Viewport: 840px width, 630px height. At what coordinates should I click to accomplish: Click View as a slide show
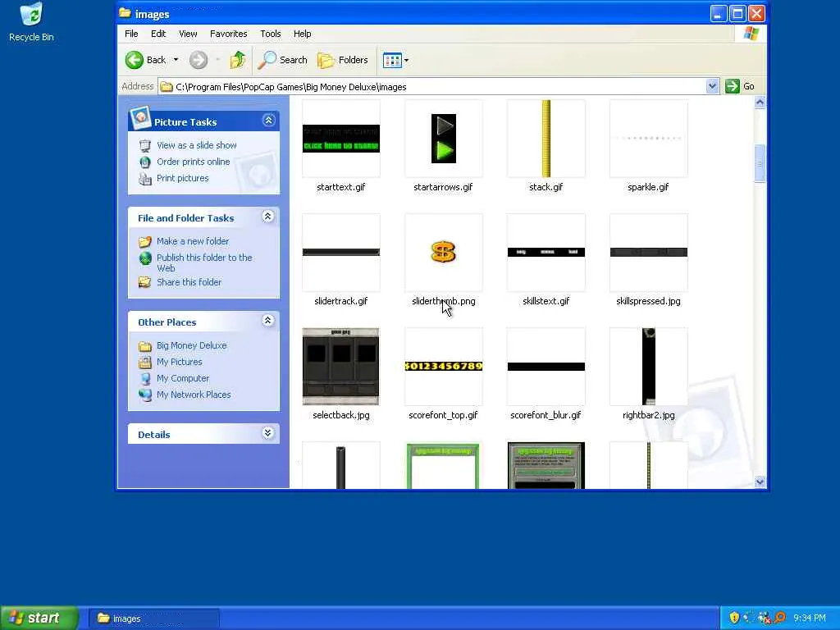197,145
